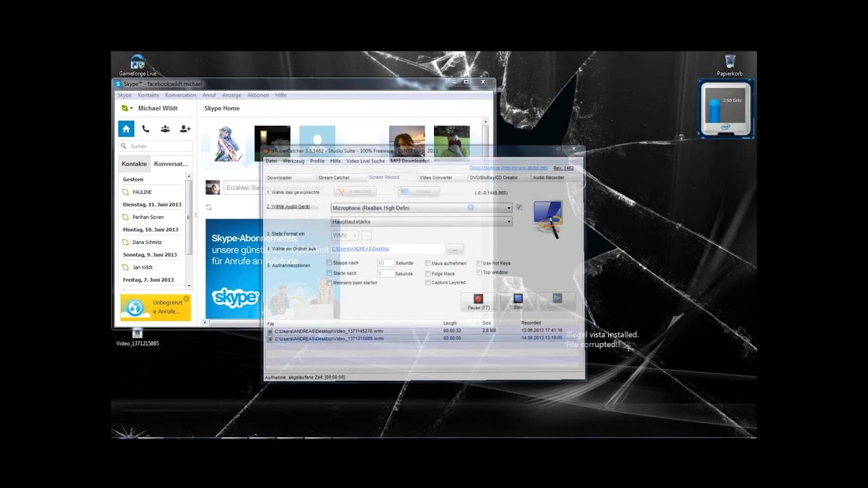Viewport: 868px width, 488px height.
Task: Open the Papierkorb recycle bin icon
Action: tap(730, 65)
